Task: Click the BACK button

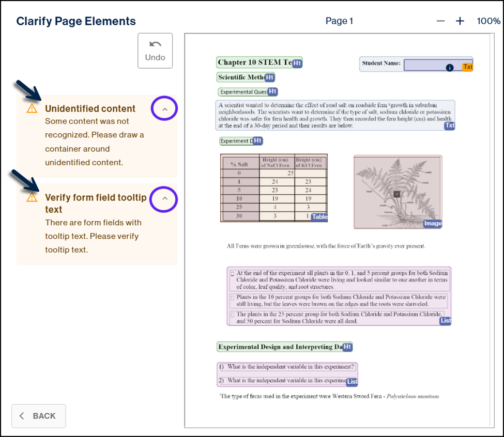Action: point(39,416)
